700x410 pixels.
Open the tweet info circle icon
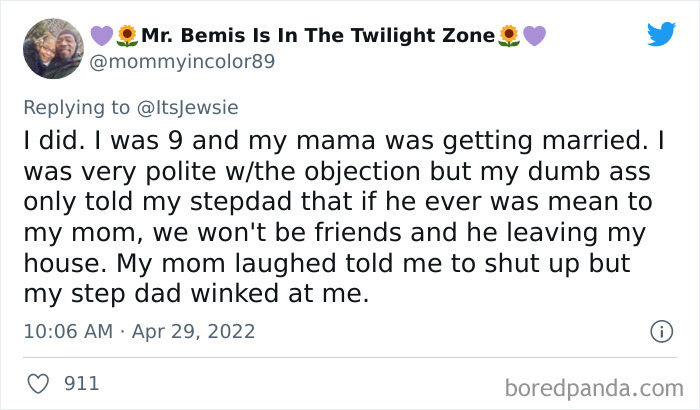660,330
